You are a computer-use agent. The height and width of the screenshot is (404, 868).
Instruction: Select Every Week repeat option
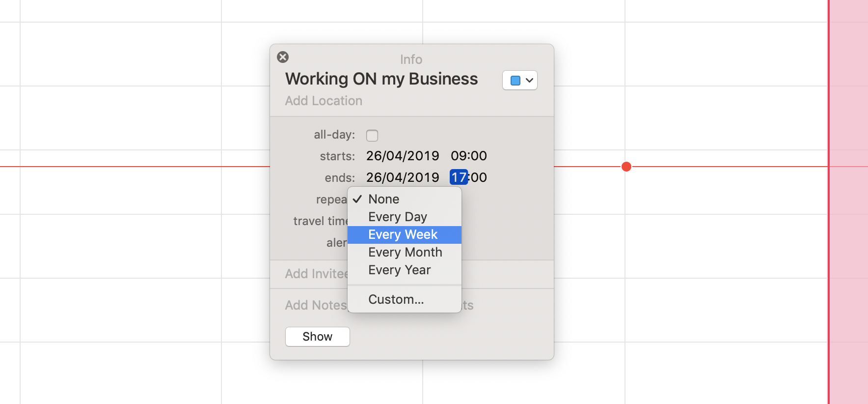[x=403, y=234]
